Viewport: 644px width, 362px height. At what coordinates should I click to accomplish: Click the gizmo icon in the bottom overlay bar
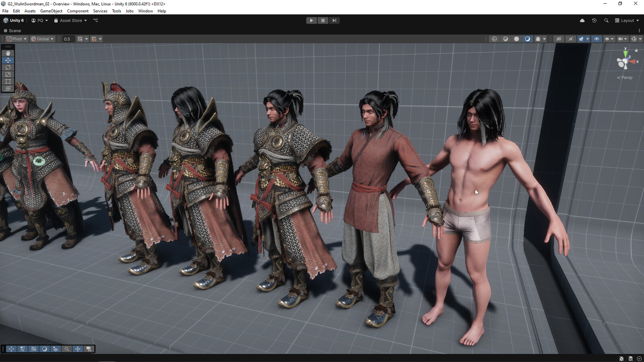click(x=78, y=349)
